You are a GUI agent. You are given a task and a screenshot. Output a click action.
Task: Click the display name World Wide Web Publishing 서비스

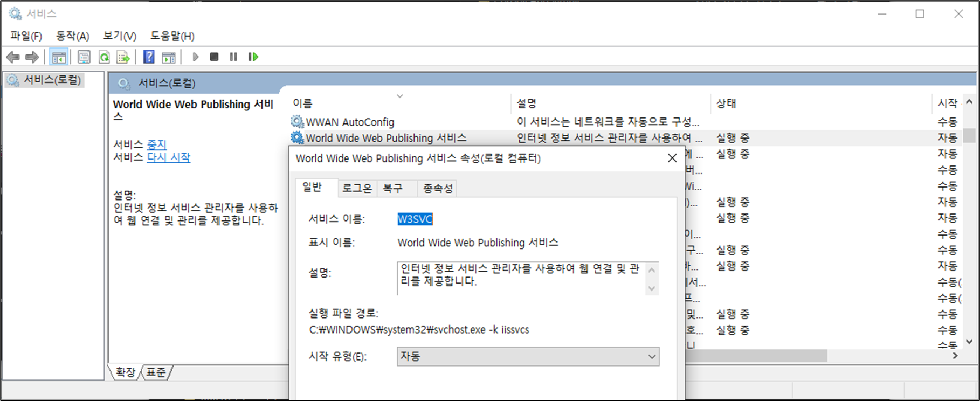(478, 243)
